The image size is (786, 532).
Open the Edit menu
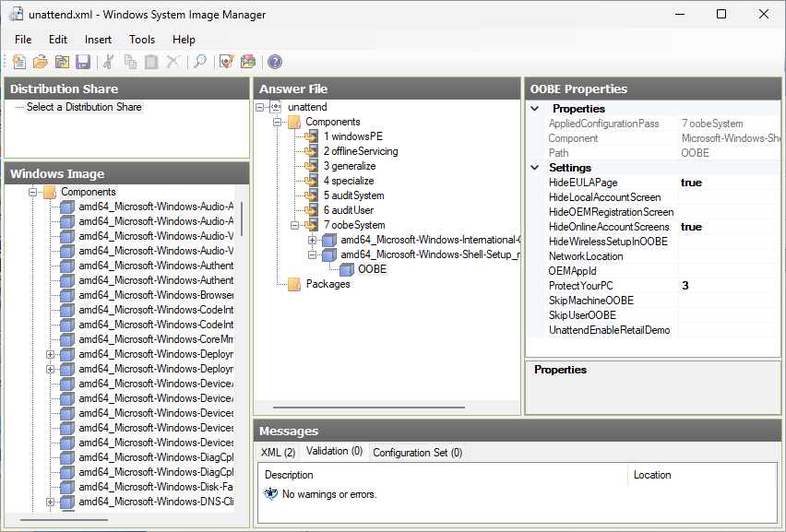coord(58,40)
